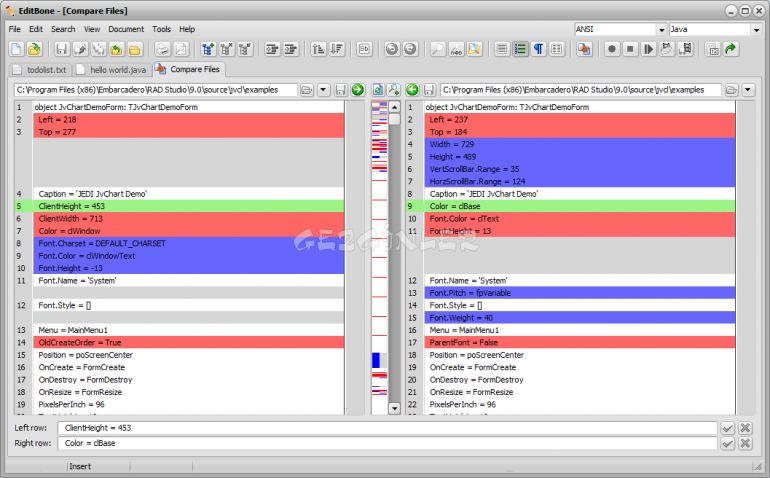
Task: Click the Sort Descending toolbar icon
Action: 337,49
